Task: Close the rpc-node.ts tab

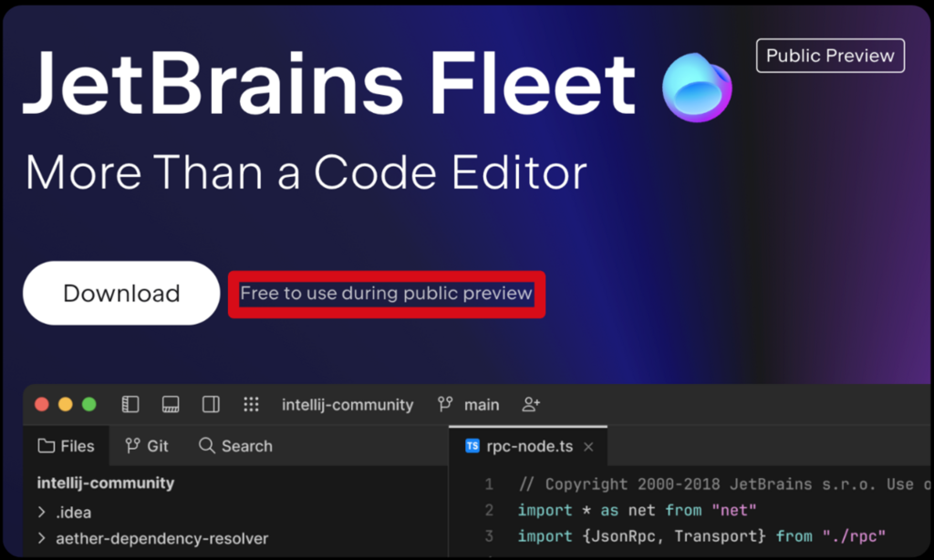Action: tap(588, 447)
